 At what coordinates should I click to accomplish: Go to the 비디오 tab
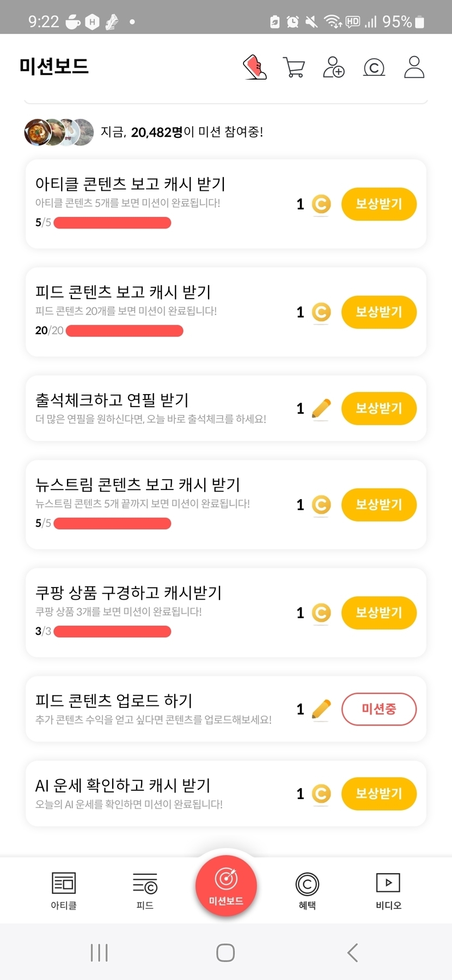pos(388,891)
